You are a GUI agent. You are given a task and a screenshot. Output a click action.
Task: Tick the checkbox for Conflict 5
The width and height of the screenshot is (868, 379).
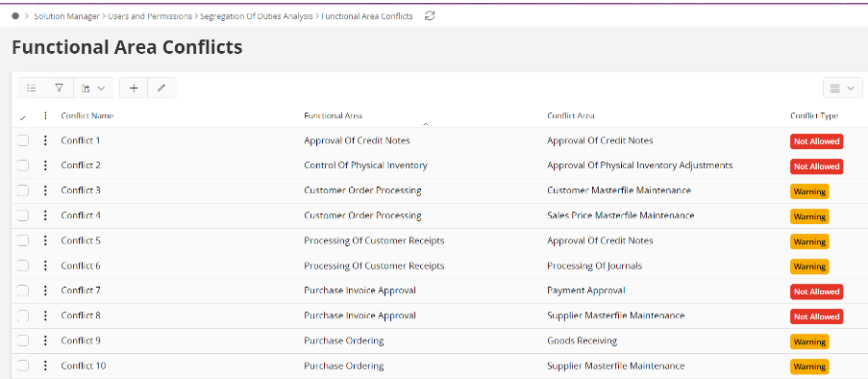point(23,240)
